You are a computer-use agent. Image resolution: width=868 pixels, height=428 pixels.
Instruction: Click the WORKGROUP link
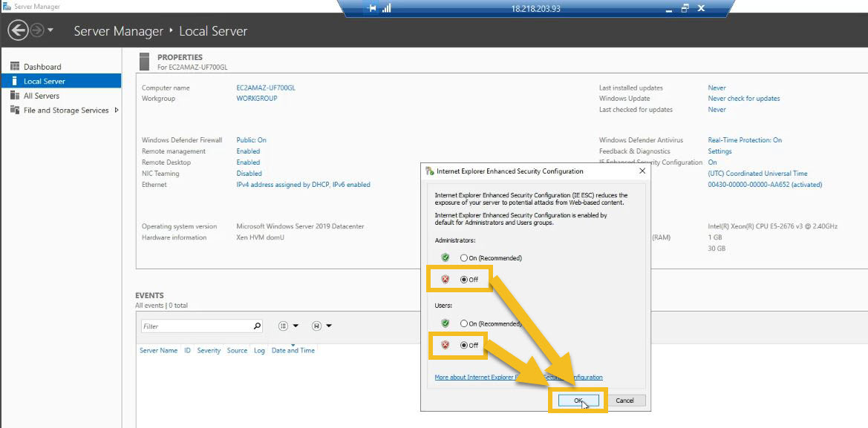pos(257,99)
